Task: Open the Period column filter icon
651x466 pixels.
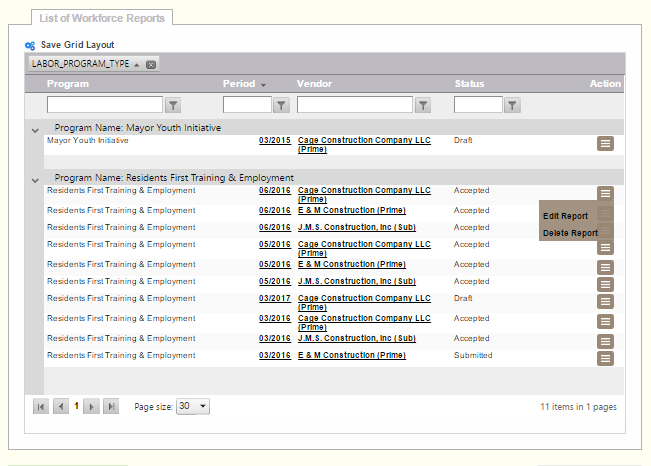Action: coord(281,105)
